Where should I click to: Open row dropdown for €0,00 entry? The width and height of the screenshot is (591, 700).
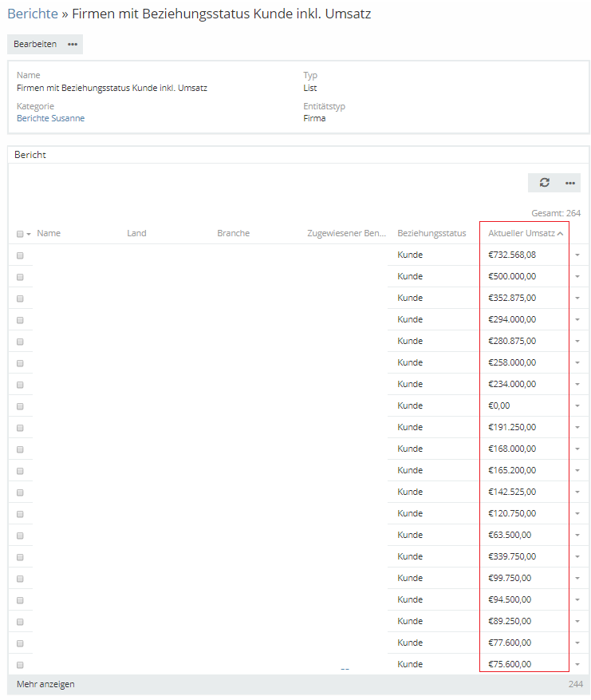coord(577,406)
